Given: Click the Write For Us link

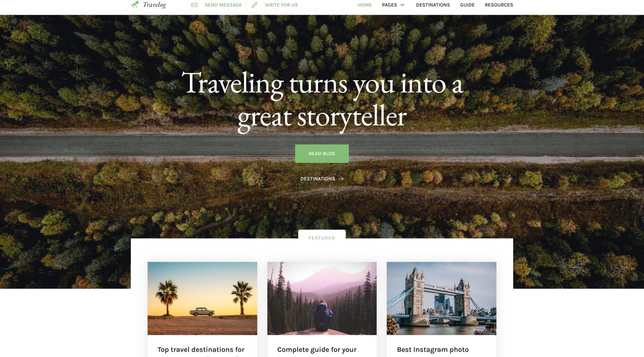Looking at the screenshot, I should click(281, 5).
